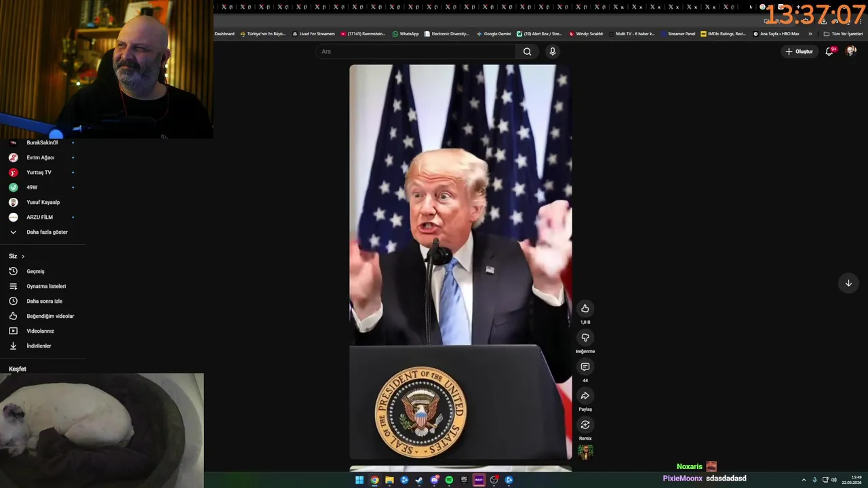Open Alert Box / Stre... bookmark
Image resolution: width=868 pixels, height=488 pixels.
click(539, 34)
